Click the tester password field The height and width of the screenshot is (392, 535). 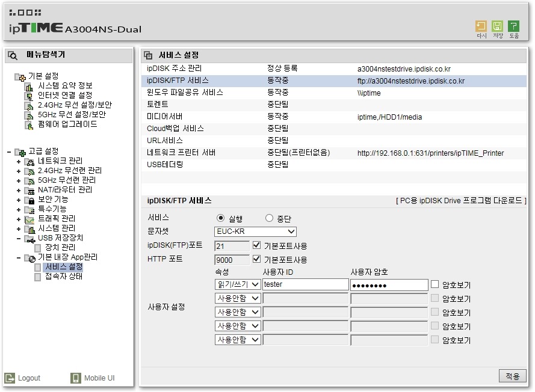tap(389, 285)
